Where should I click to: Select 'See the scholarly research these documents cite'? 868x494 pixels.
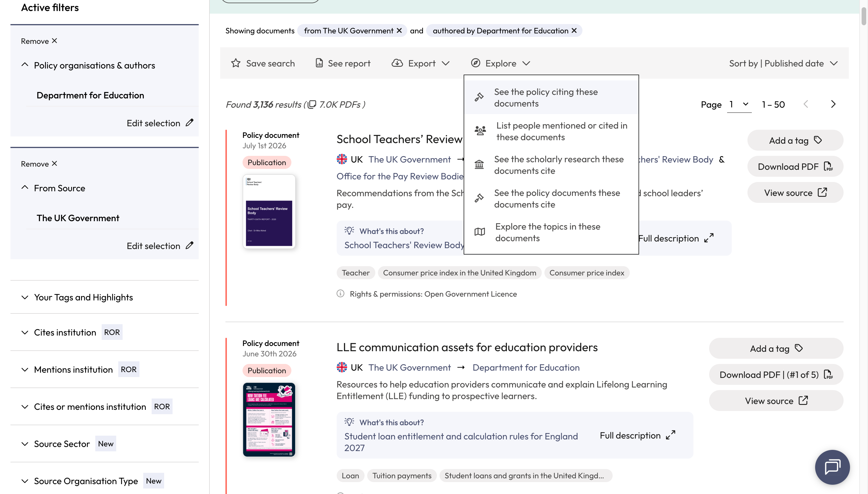point(551,165)
